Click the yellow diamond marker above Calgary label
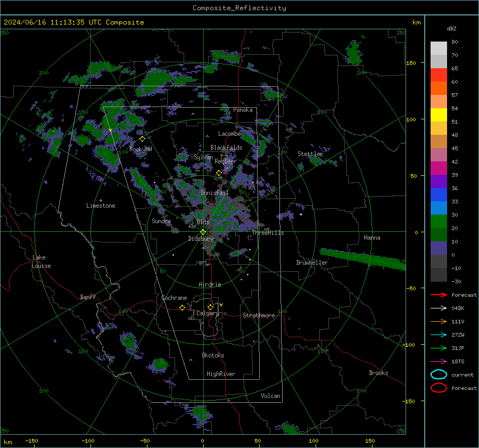Viewport: 479px width, 448px height. [210, 307]
